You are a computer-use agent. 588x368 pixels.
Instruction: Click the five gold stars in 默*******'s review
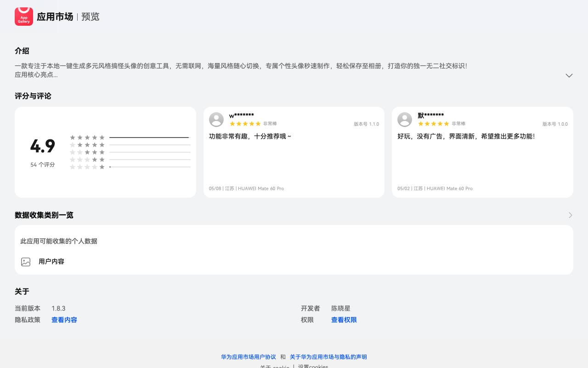(434, 124)
